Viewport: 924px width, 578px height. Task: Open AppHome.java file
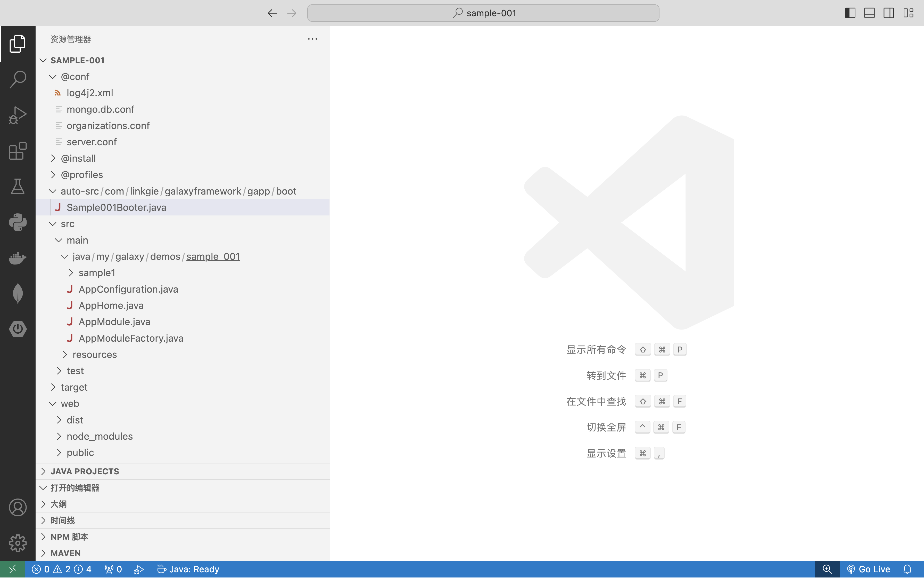[x=183, y=306]
